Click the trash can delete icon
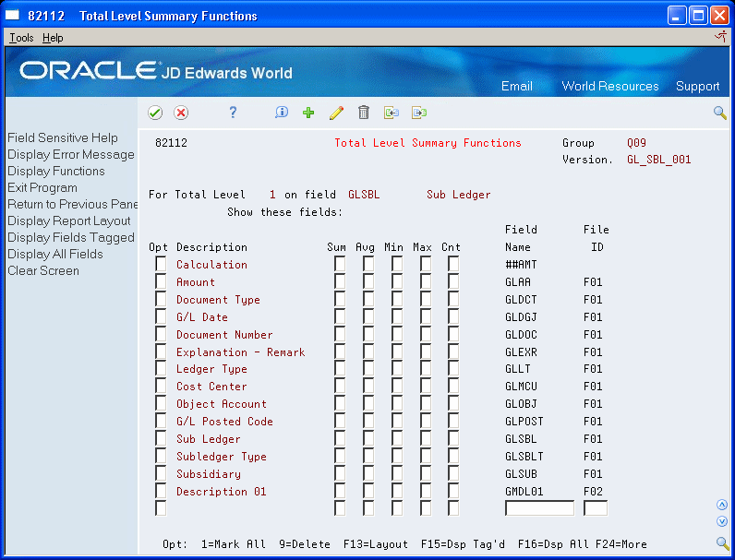Screen dimensions: 735x560 364,113
